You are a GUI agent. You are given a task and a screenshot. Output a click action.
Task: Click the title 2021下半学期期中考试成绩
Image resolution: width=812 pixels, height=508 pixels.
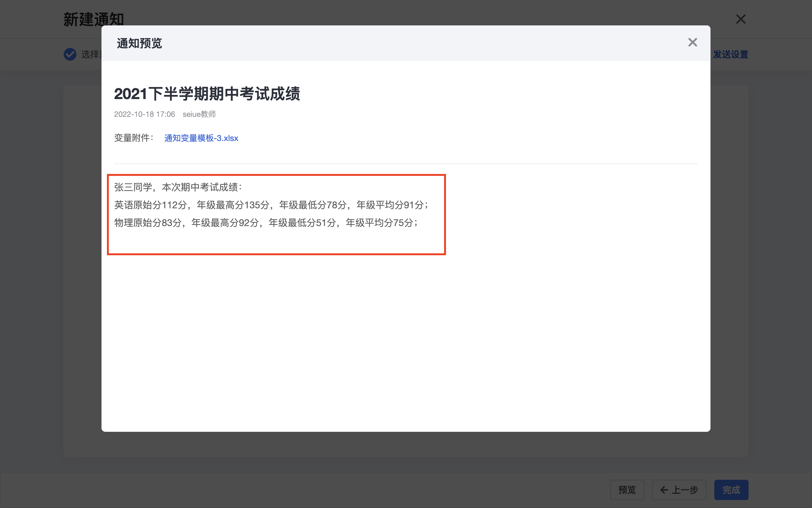coord(207,94)
